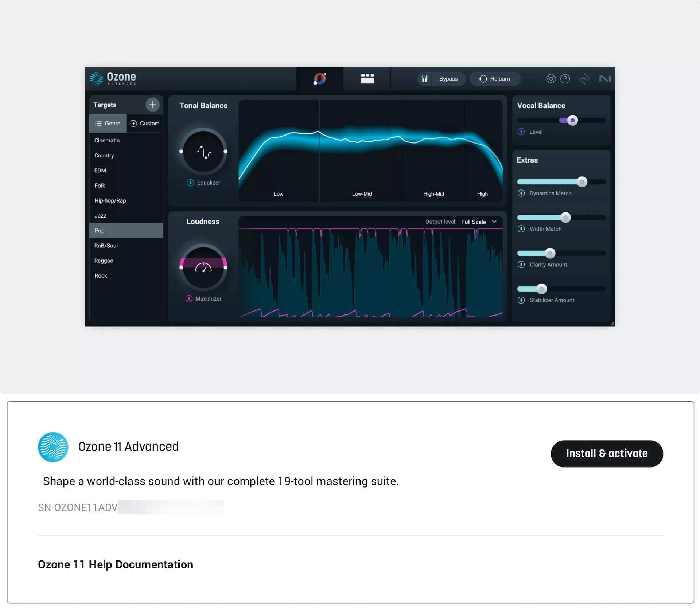Screen dimensions: 700x610
Task: Click the Loudness heading
Action: 203,221
